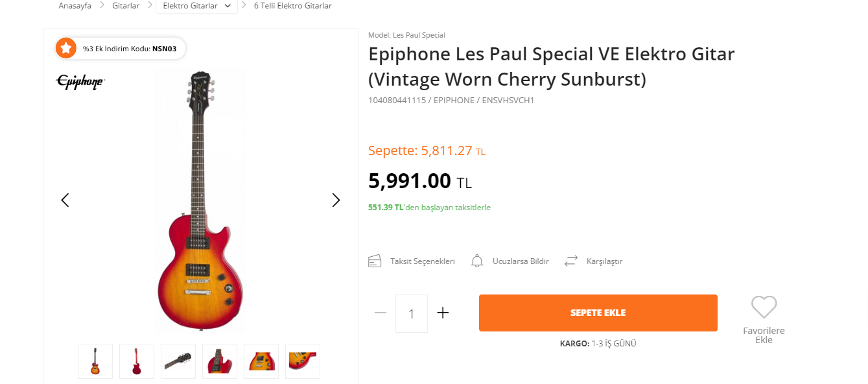Show previous product image with left arrow
This screenshot has height=384, width=868.
pyautogui.click(x=65, y=200)
